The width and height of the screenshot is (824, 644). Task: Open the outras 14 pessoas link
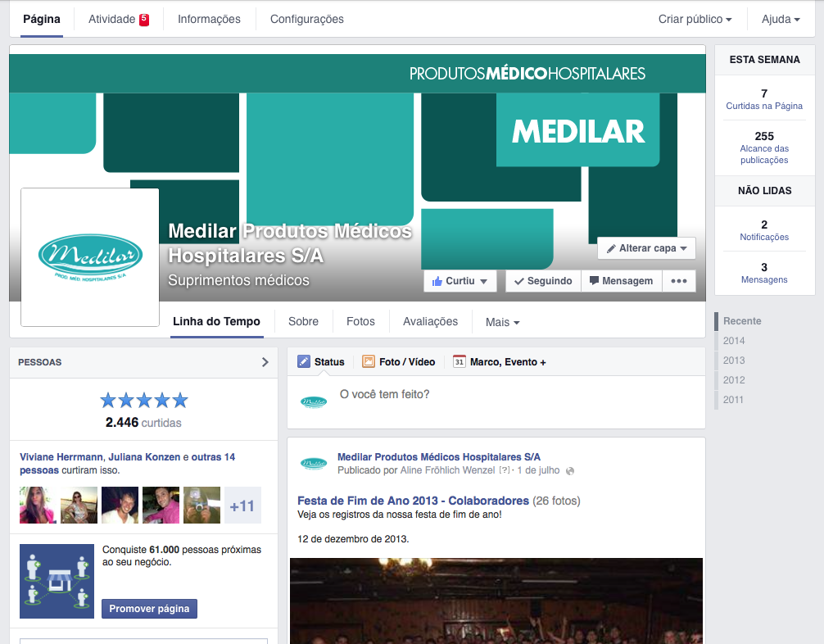point(127,464)
